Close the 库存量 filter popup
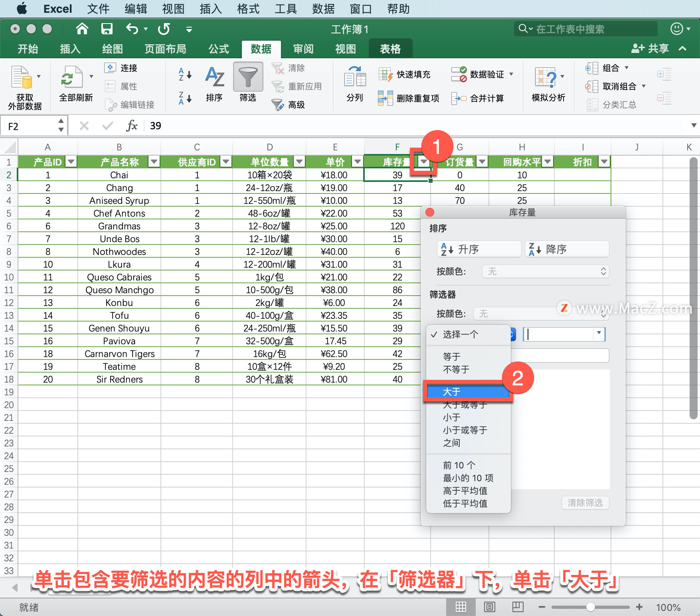The image size is (700, 616). 430,212
